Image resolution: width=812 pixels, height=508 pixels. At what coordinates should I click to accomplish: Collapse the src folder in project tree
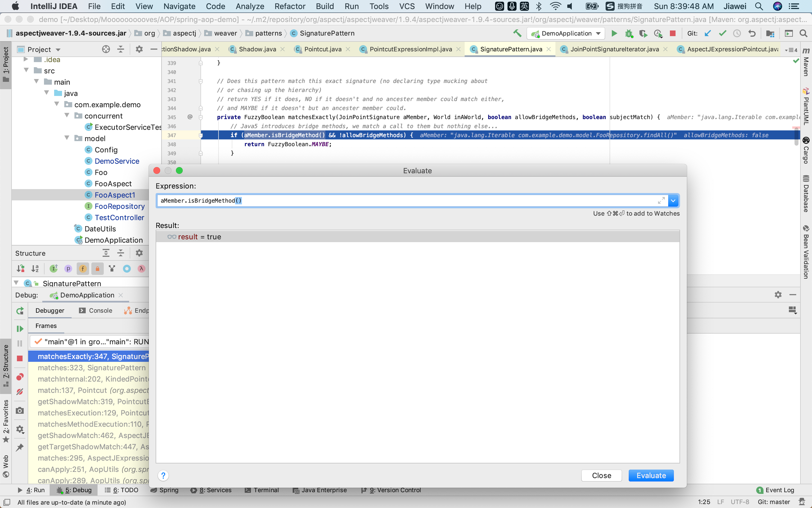(x=26, y=70)
